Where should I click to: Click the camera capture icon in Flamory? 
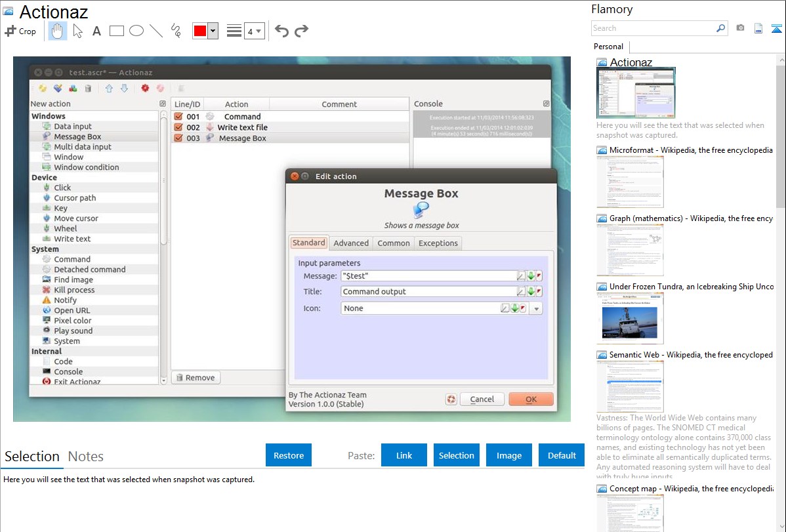pyautogui.click(x=740, y=28)
